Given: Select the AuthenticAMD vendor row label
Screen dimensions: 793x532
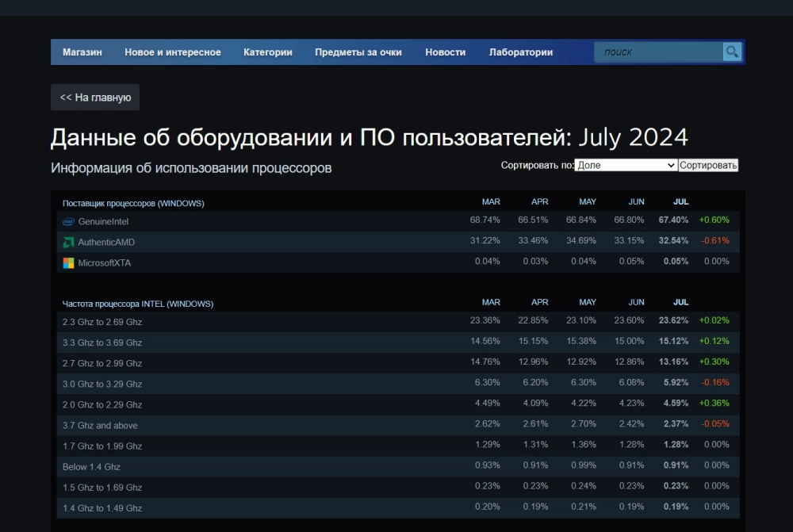Looking at the screenshot, I should (x=106, y=242).
